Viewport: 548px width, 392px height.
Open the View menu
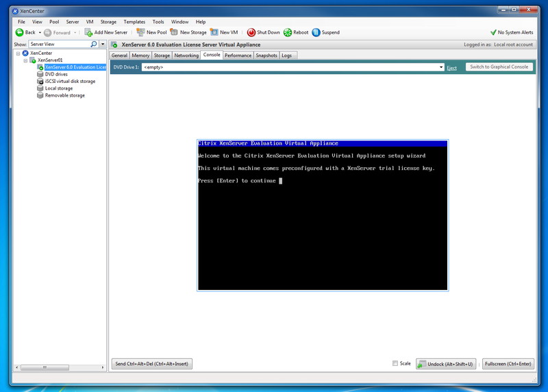(37, 22)
